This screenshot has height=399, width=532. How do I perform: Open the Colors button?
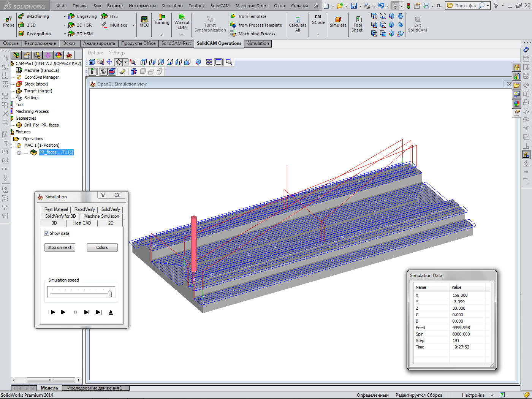pyautogui.click(x=102, y=247)
